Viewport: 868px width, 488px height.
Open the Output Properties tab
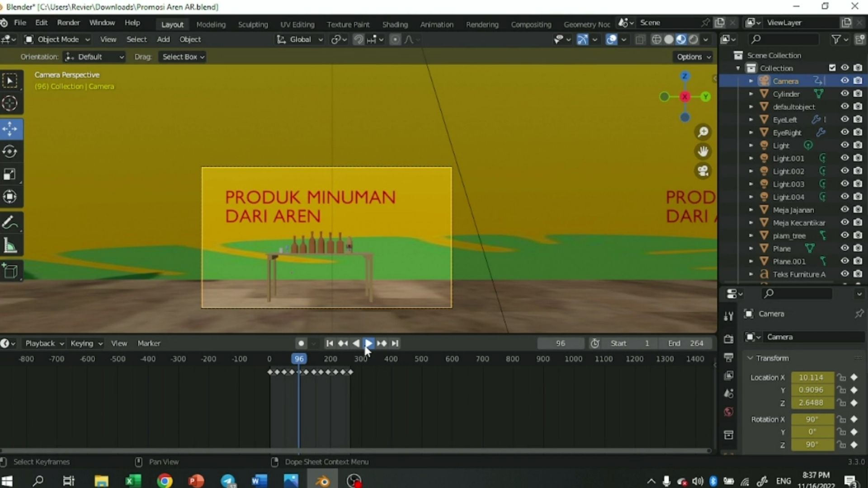729,357
